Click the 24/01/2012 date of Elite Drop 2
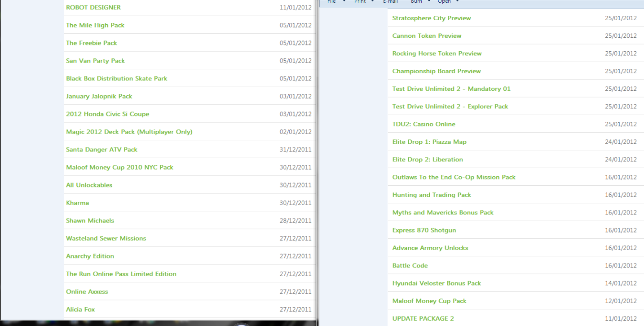 pyautogui.click(x=621, y=160)
